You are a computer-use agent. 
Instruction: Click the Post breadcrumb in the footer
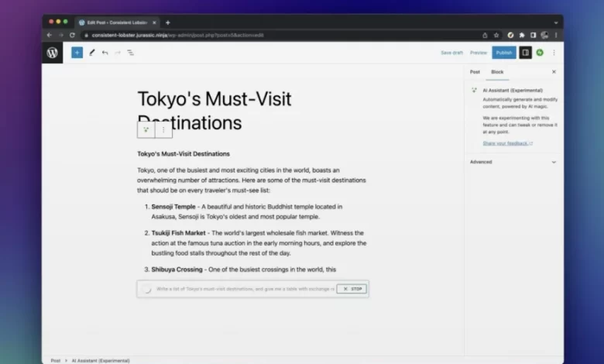(56, 361)
